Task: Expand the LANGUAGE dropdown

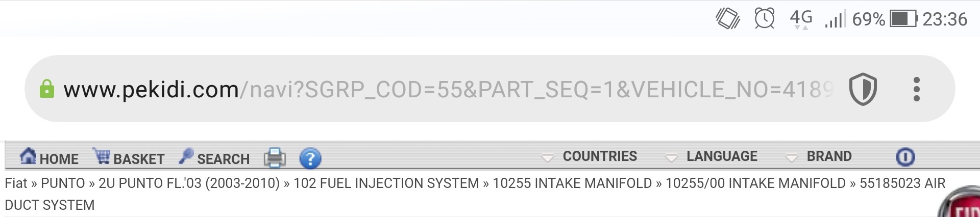Action: 712,156
